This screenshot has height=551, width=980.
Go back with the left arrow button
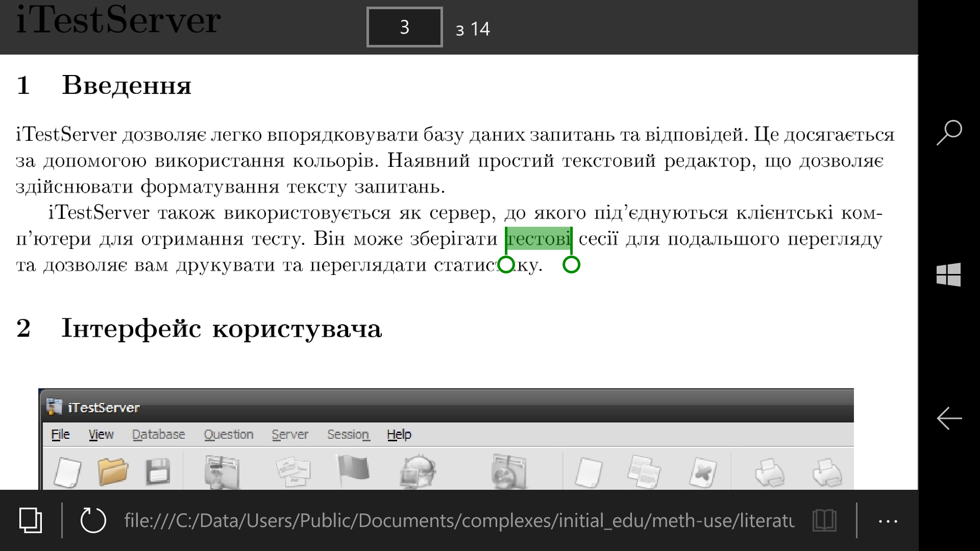coord(949,418)
